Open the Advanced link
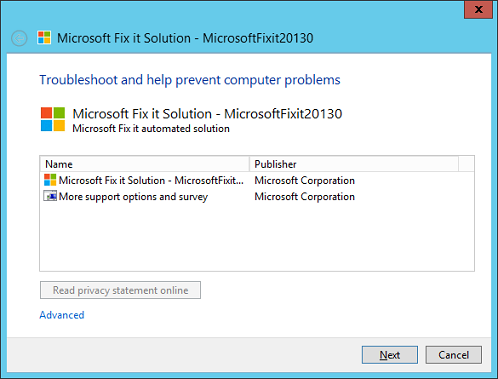This screenshot has width=498, height=379. point(62,315)
